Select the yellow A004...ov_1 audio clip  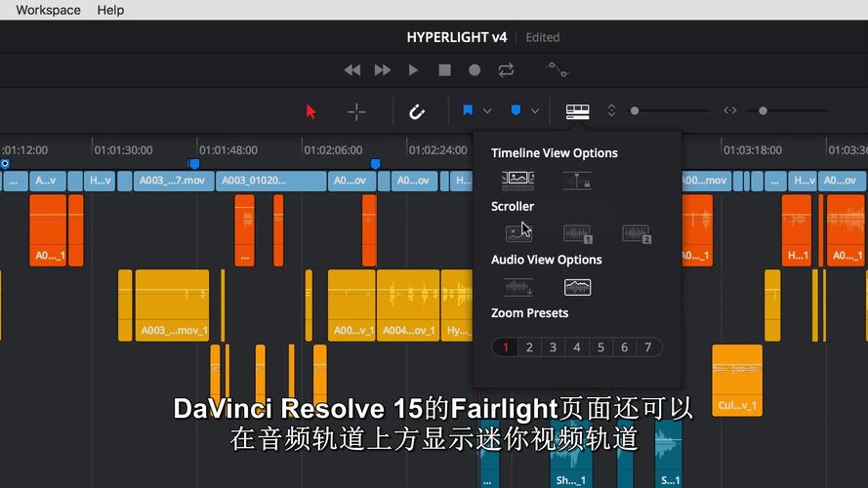pyautogui.click(x=408, y=305)
